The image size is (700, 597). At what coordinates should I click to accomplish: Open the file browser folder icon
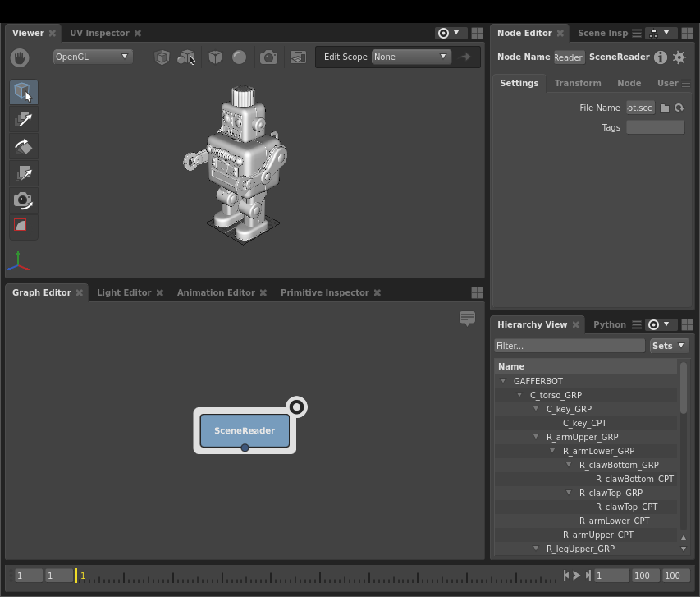665,108
